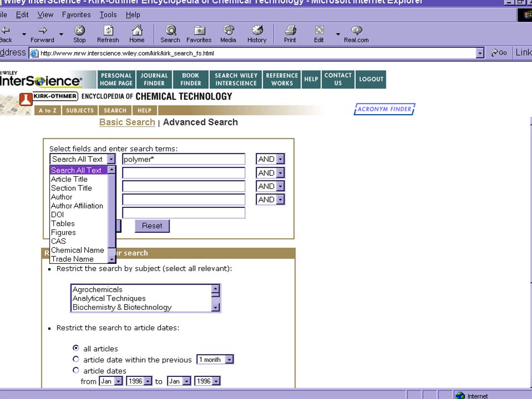Show browsing History icon
The image size is (532, 399).
point(258,30)
